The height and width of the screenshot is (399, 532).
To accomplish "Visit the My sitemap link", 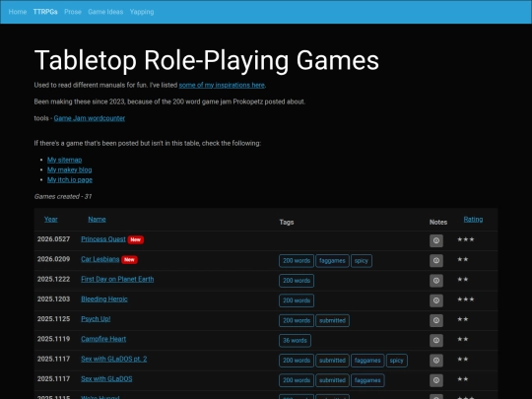I will click(64, 160).
